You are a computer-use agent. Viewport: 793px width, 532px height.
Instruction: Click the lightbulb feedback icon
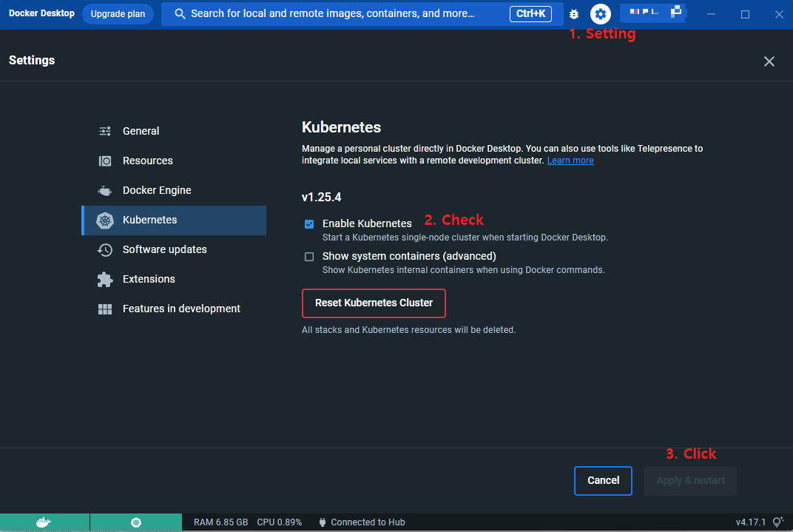click(x=778, y=522)
